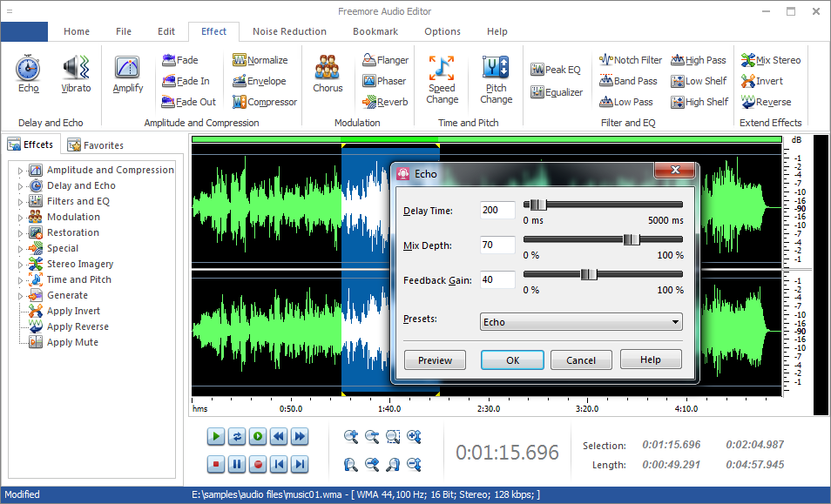
Task: Adjust the Delay Time slider handle
Action: click(x=538, y=205)
